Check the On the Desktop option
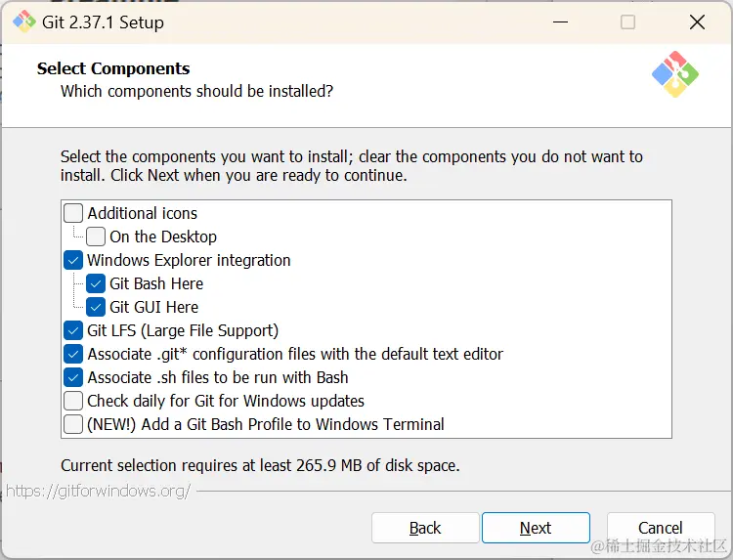 [x=96, y=237]
